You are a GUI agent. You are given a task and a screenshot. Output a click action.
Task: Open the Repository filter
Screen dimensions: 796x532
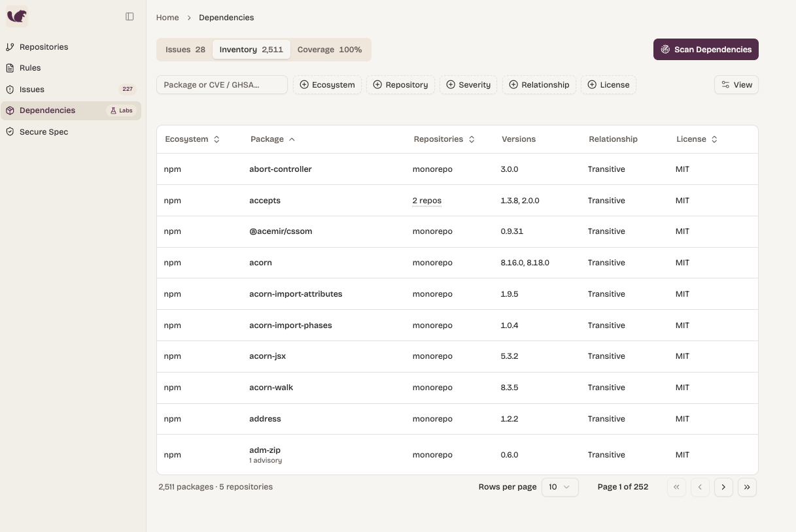(x=400, y=85)
